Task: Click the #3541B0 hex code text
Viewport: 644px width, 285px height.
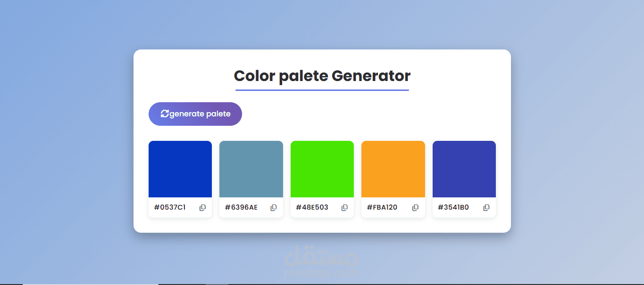Action: point(454,207)
